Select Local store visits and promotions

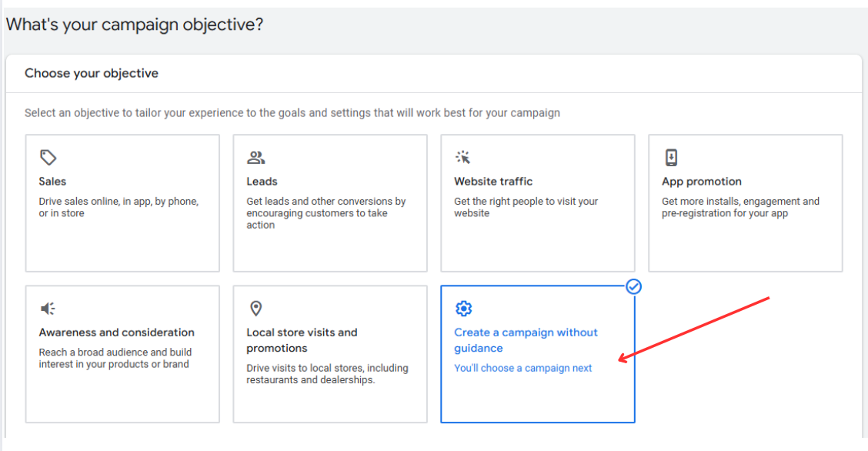[330, 354]
